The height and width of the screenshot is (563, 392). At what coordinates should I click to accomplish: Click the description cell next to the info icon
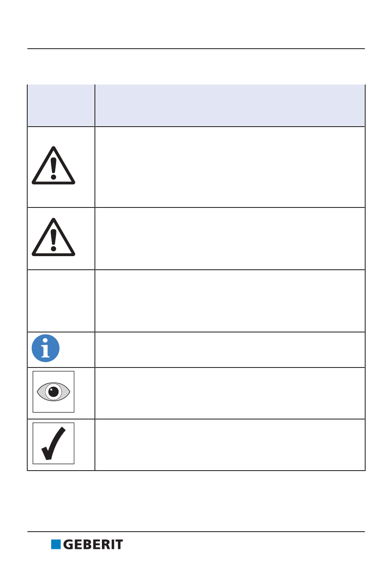pos(230,350)
